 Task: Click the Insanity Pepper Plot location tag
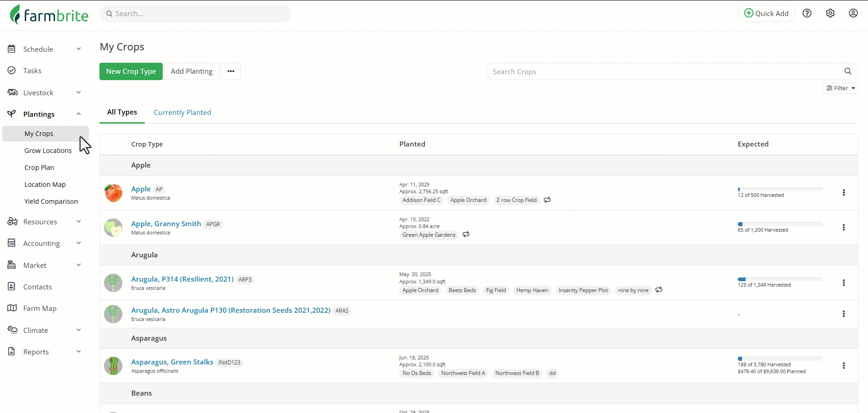[583, 290]
